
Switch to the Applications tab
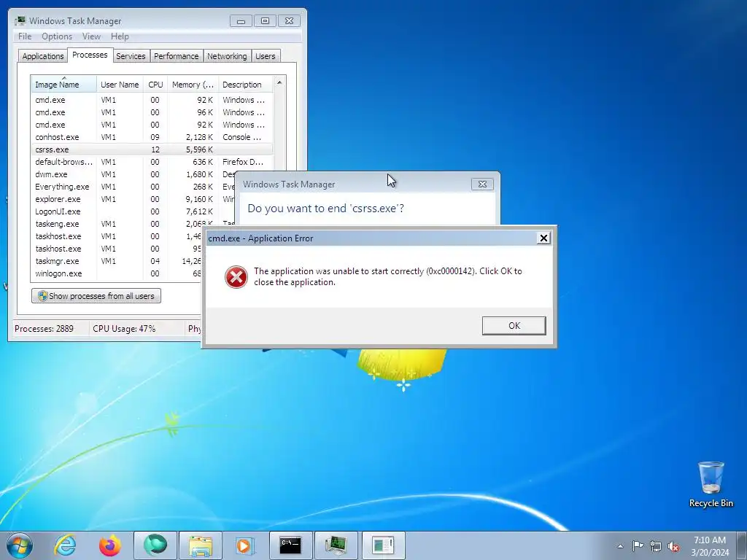click(43, 56)
